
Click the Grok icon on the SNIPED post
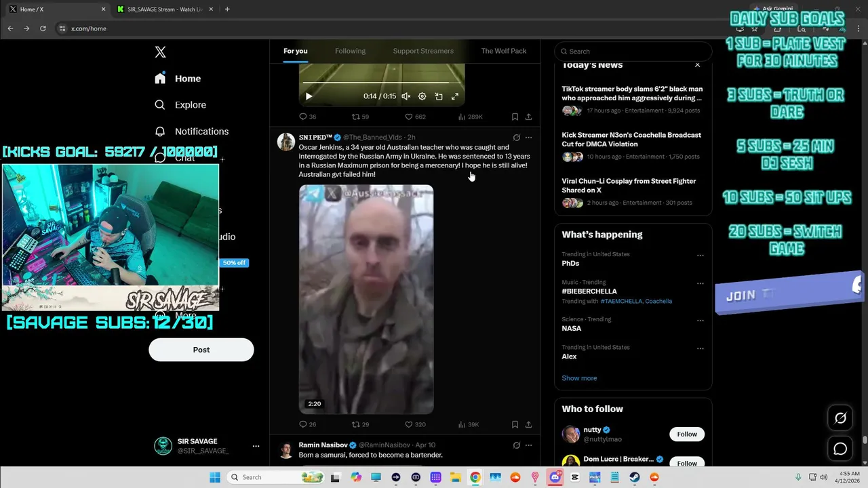[x=516, y=138]
